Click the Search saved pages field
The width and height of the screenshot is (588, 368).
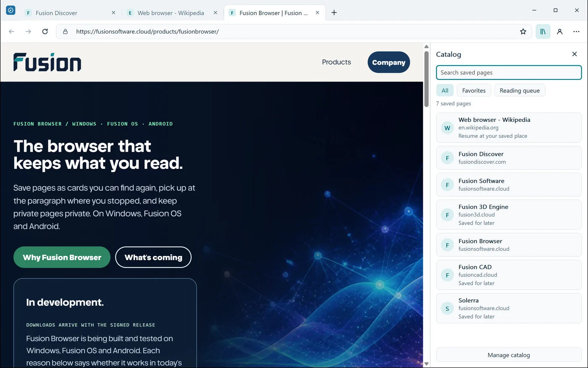pos(509,73)
